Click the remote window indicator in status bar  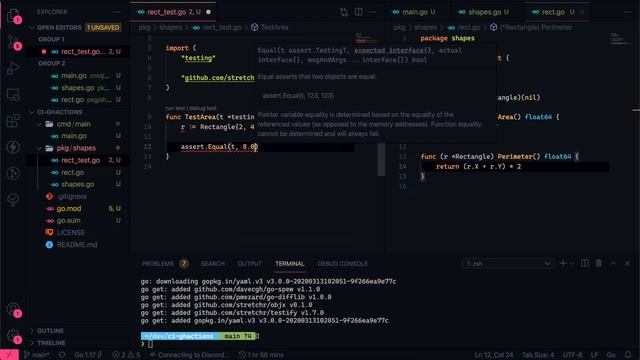click(9, 355)
